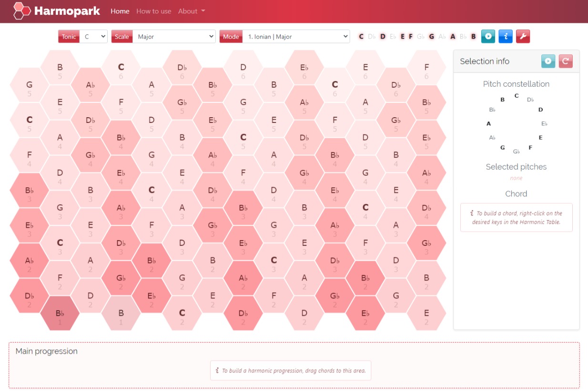Play the scale with the teal play button
Viewport: 588px width, 392px height.
[488, 36]
